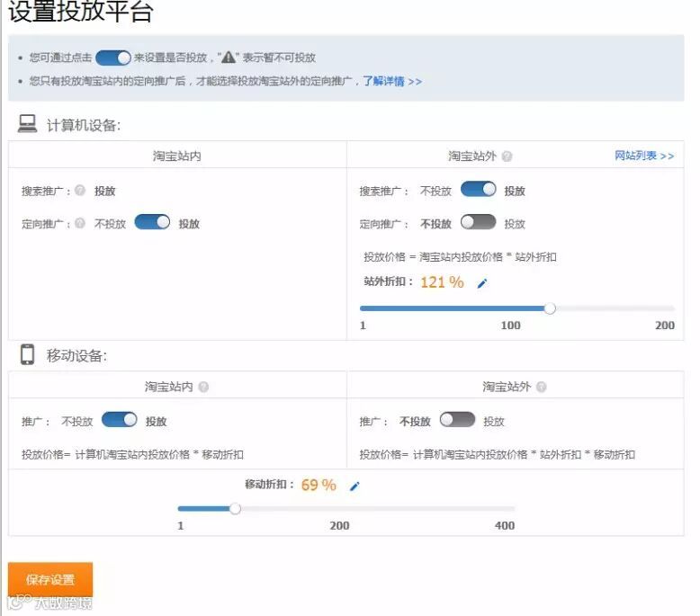Click the 保存设置 button
700x616 pixels.
coord(50,579)
